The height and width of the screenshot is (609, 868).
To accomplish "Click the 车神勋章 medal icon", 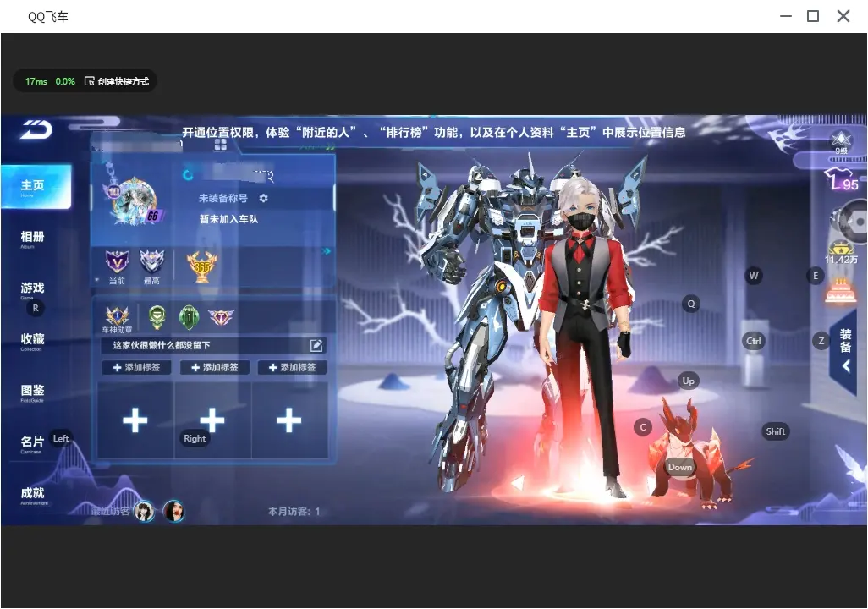I will pyautogui.click(x=118, y=320).
